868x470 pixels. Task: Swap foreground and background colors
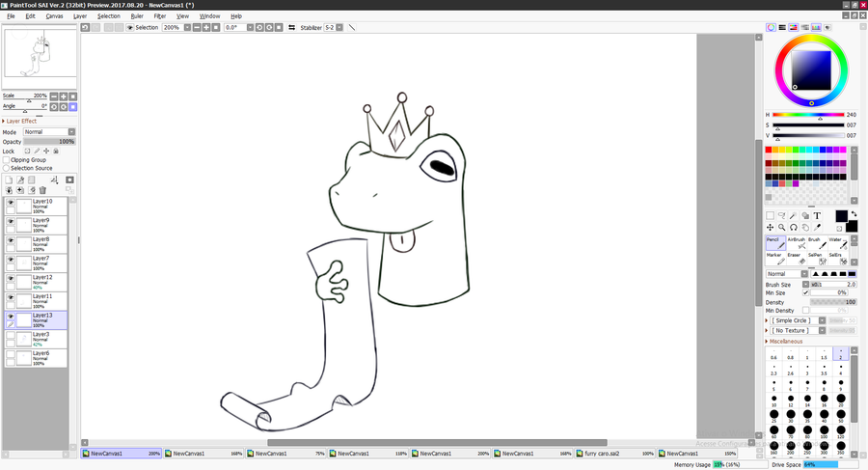click(854, 213)
